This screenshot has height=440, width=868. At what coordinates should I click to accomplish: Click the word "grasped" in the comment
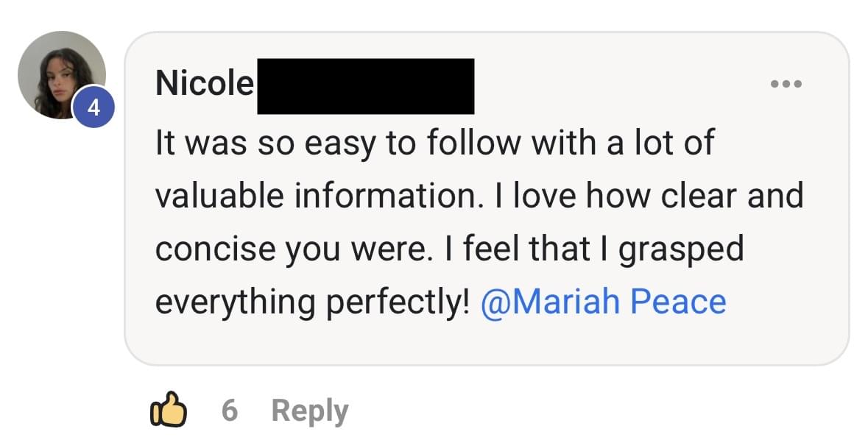(x=681, y=250)
